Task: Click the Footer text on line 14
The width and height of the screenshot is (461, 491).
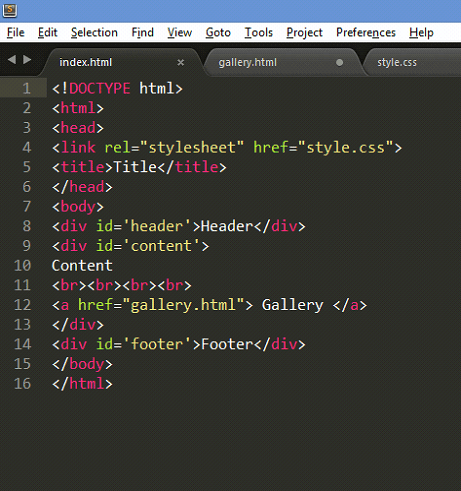Action: pyautogui.click(x=227, y=344)
